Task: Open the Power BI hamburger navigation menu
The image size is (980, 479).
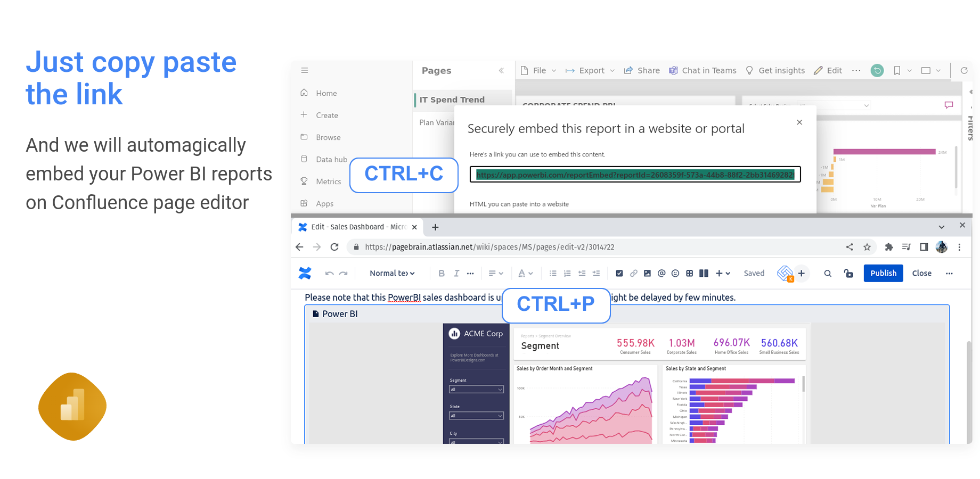Action: [305, 70]
